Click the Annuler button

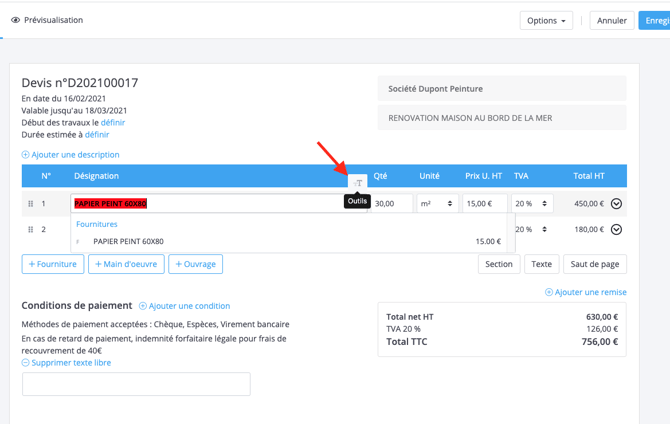612,21
